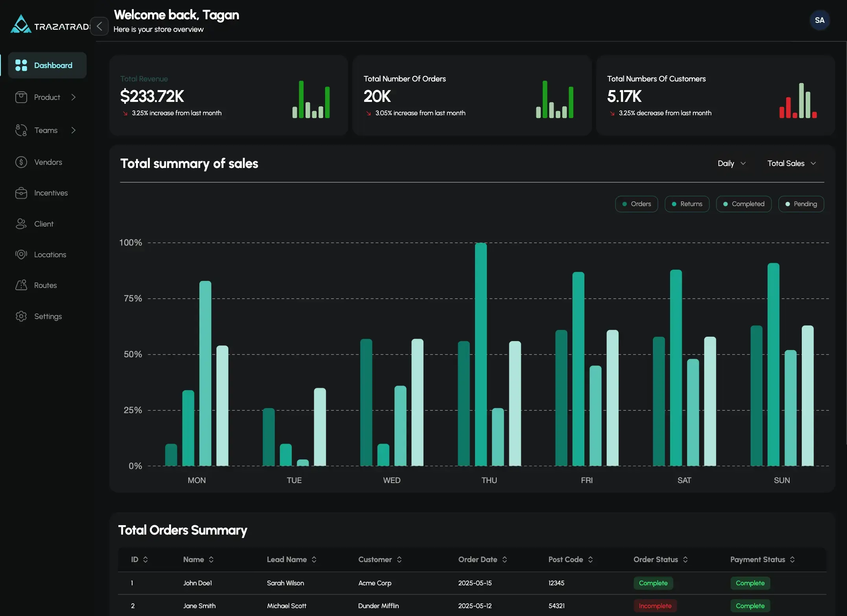The image size is (847, 616).
Task: Collapse sidebar with the back arrow button
Action: [99, 26]
